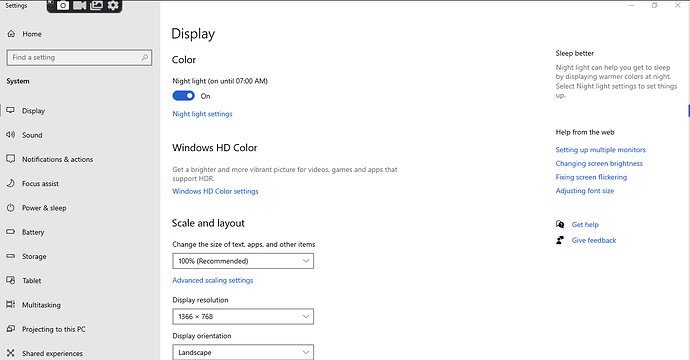Go to Storage in the sidebar
Screen dimensions: 690x360
tap(34, 256)
